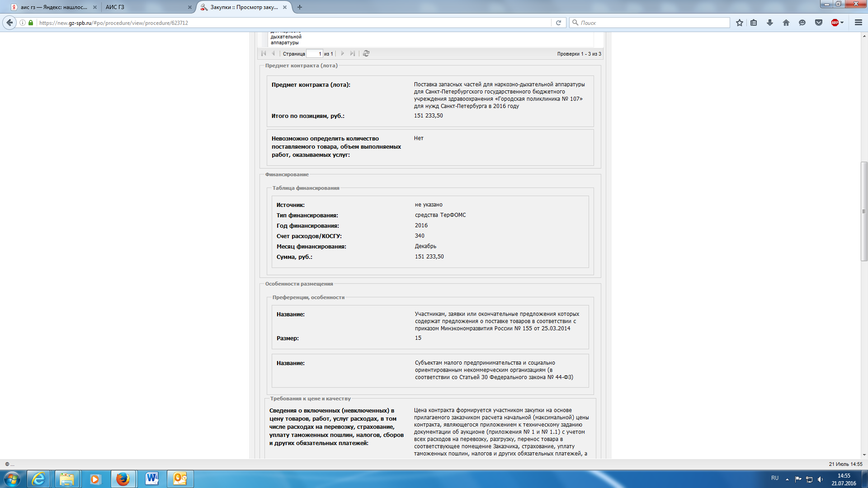Open Adblock Plus dropdown arrow

[842, 23]
